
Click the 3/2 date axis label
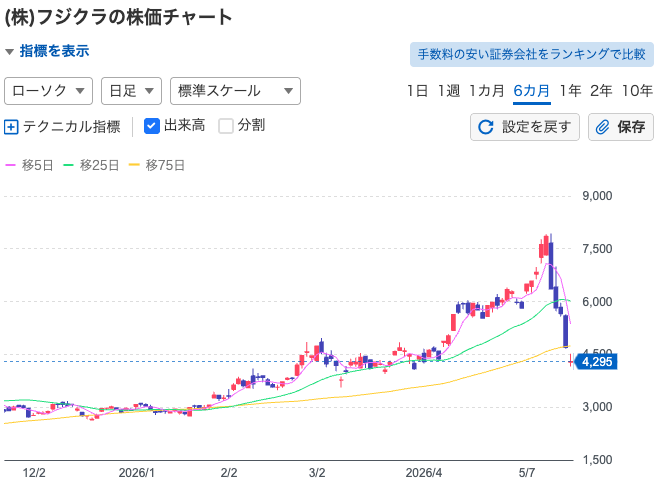coord(317,473)
